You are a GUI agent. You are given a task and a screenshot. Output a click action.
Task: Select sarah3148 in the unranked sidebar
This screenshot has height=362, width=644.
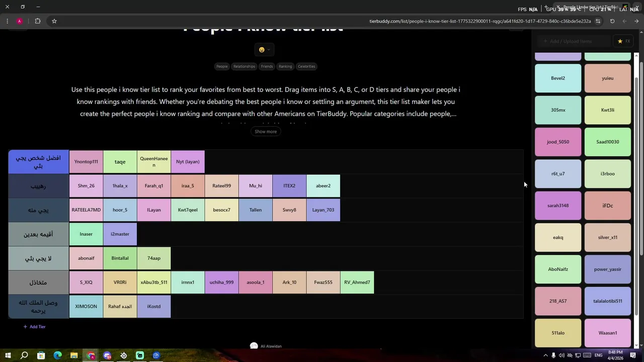coord(558,206)
